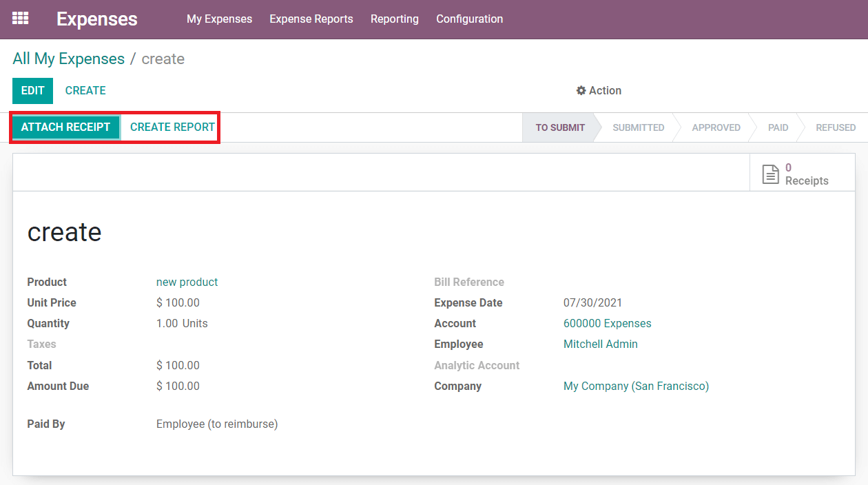Viewport: 868px width, 485px height.
Task: Go back to All My Expenses breadcrumb
Action: pos(68,59)
